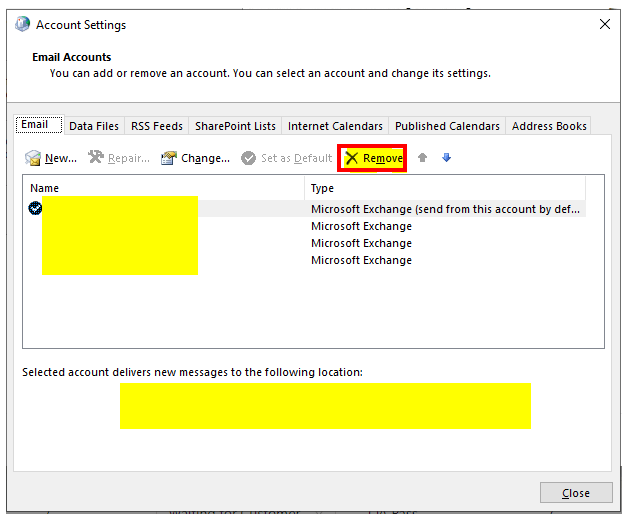Select the third account's 'Microsoft Exchange' type cell

click(361, 243)
